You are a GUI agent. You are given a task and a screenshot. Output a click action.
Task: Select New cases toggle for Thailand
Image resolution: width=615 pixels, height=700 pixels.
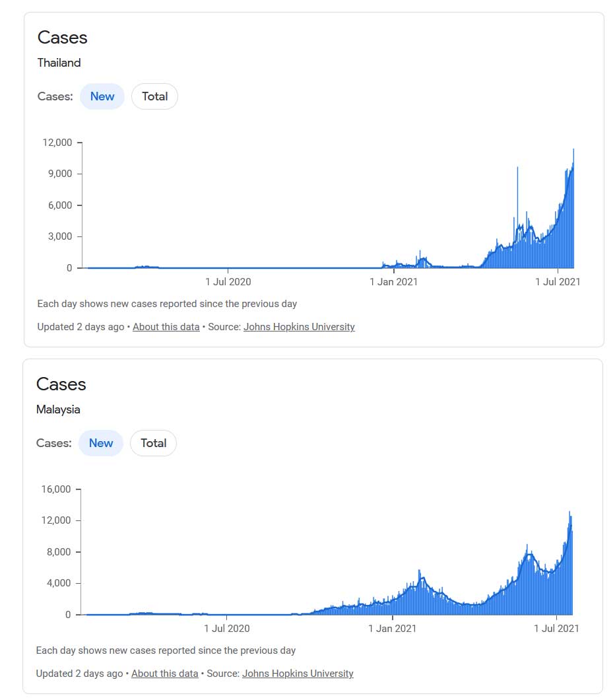102,96
